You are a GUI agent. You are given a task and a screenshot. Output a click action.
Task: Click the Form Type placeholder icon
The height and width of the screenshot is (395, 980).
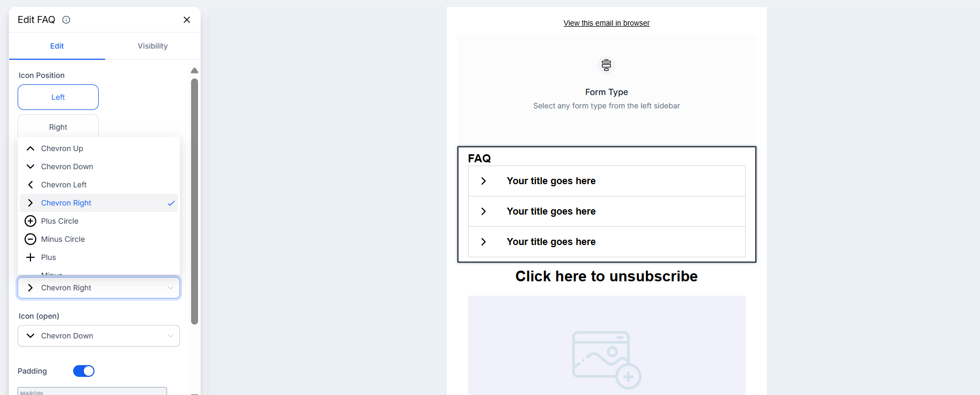tap(606, 65)
